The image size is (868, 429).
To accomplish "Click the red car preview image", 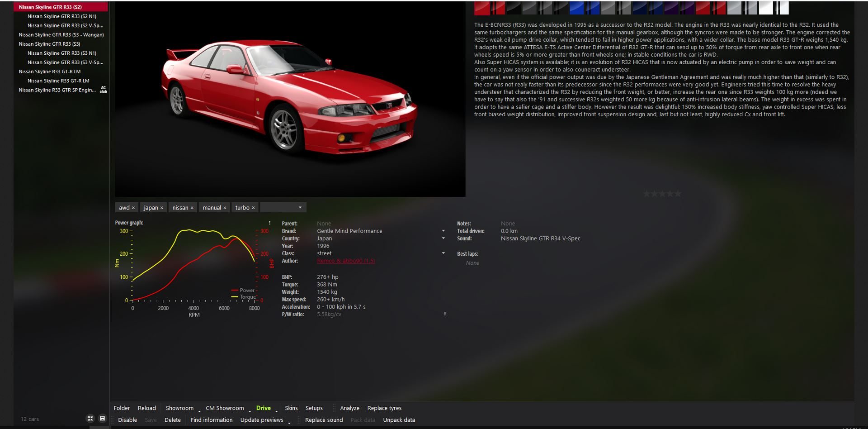I will [290, 99].
